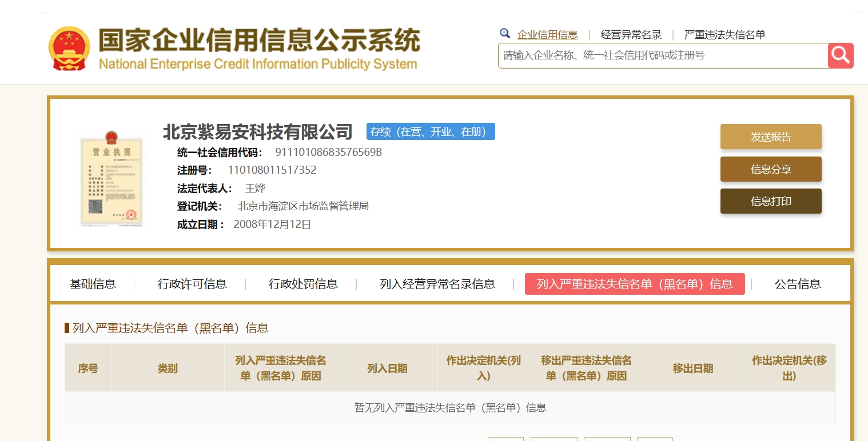Select the 经营异常名录 search category
868x441 pixels.
pos(631,35)
